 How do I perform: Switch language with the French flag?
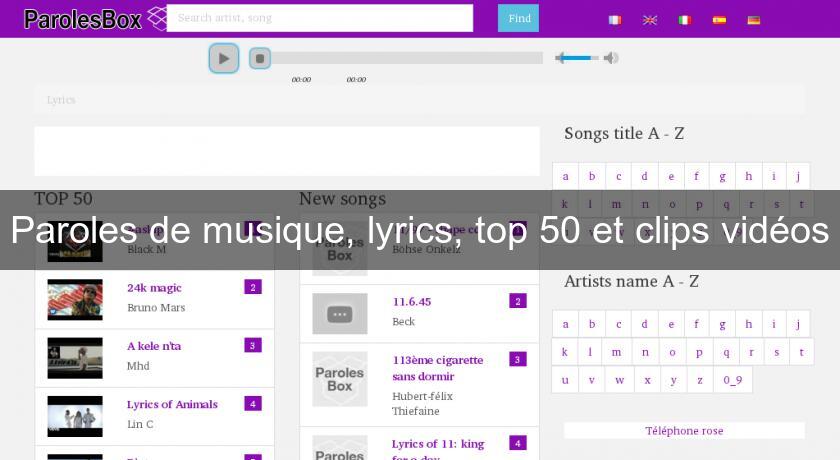pos(615,20)
